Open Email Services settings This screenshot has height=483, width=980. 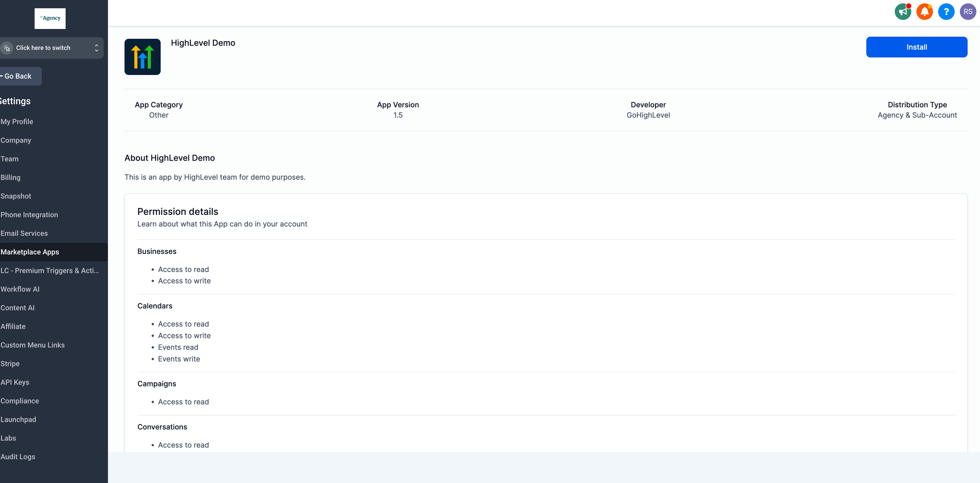[24, 233]
